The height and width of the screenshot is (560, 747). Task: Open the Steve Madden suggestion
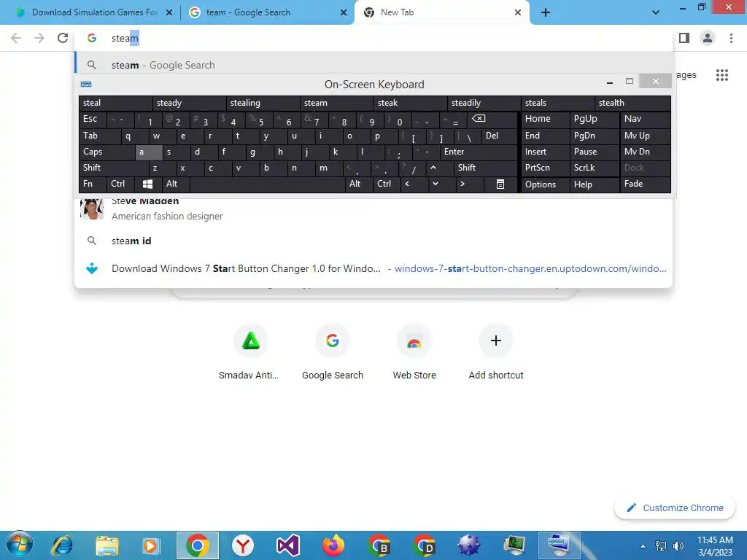pos(374,209)
